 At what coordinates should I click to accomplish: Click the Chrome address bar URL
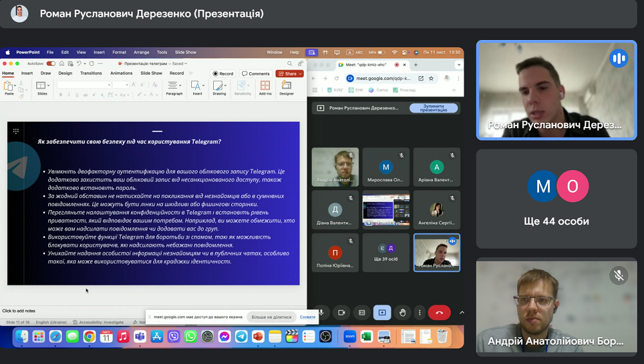pos(383,78)
